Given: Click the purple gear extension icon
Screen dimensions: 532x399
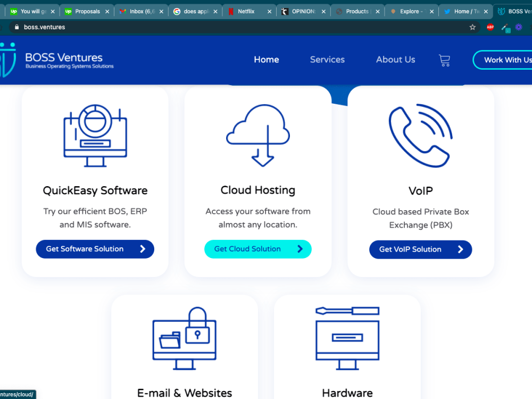Looking at the screenshot, I should pos(518,27).
